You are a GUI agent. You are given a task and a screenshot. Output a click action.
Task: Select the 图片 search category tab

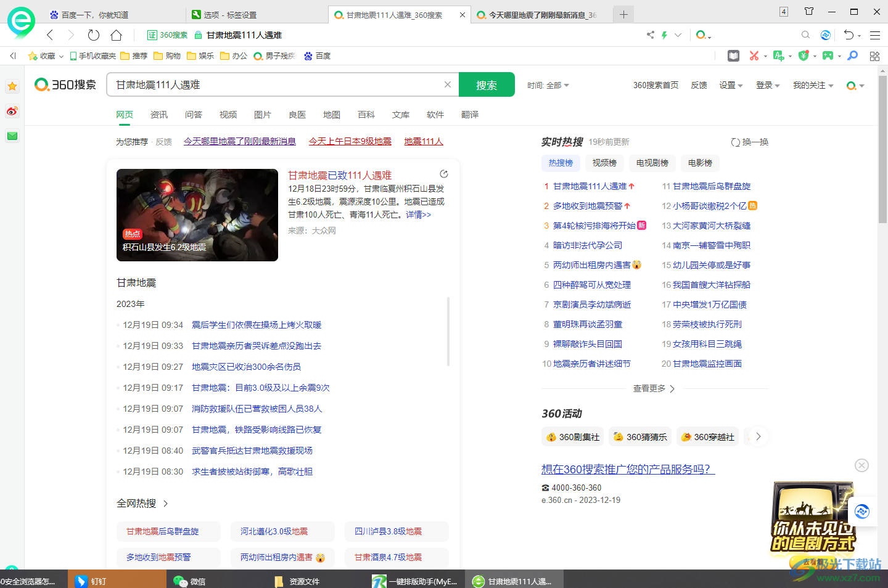pyautogui.click(x=263, y=115)
